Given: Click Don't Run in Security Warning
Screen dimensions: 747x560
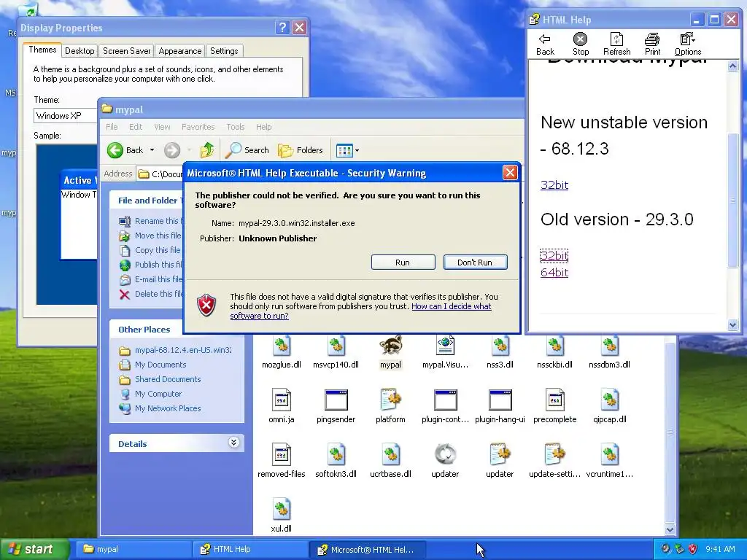Looking at the screenshot, I should click(x=475, y=262).
